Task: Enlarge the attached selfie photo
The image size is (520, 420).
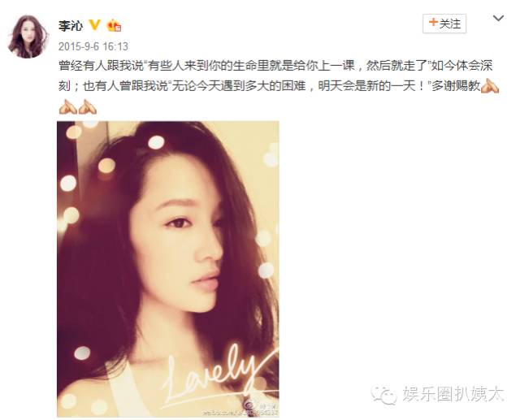Action: 168,269
